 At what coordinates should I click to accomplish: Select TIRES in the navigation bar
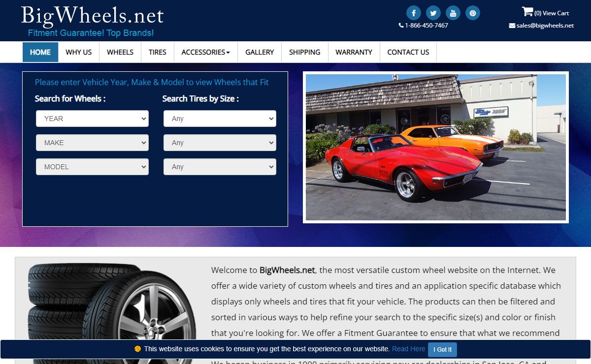click(x=158, y=52)
